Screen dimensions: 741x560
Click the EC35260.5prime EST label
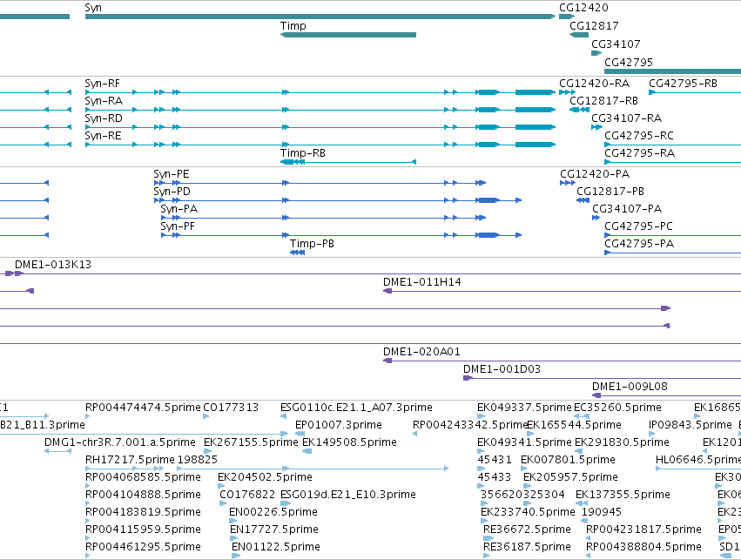pyautogui.click(x=617, y=408)
